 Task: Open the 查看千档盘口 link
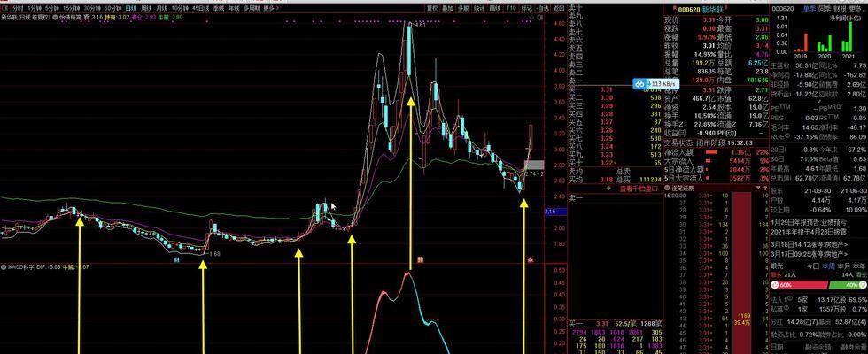pyautogui.click(x=639, y=189)
